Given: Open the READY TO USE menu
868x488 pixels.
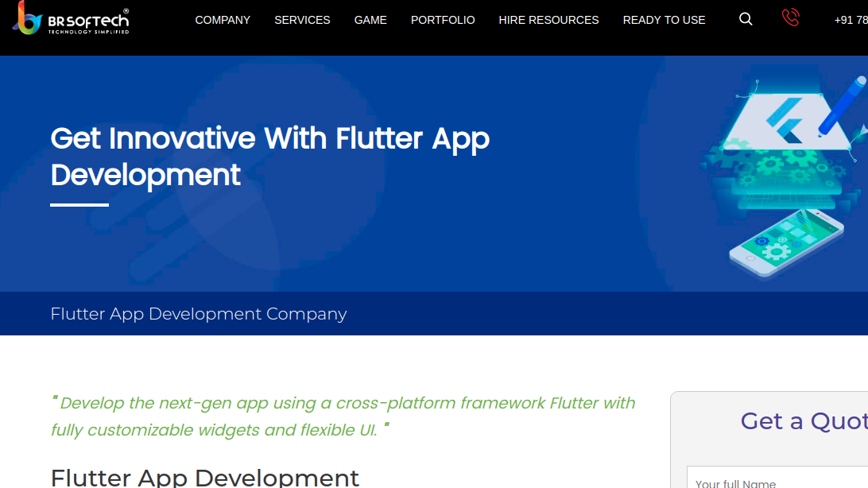Looking at the screenshot, I should pos(664,20).
